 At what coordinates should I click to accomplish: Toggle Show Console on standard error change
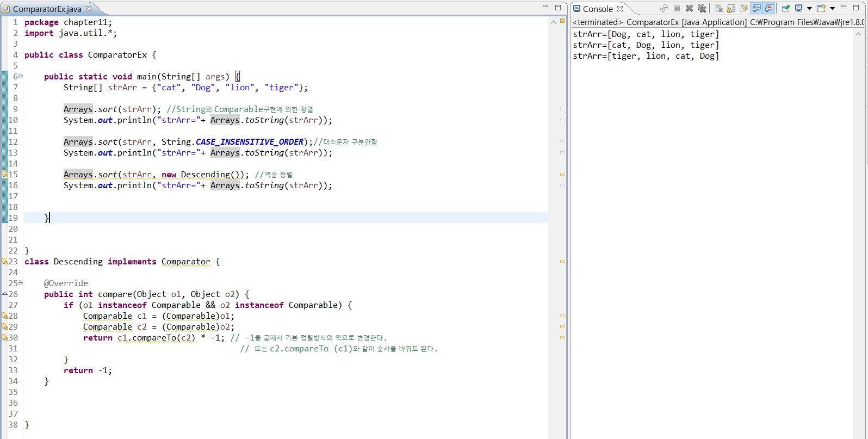769,8
